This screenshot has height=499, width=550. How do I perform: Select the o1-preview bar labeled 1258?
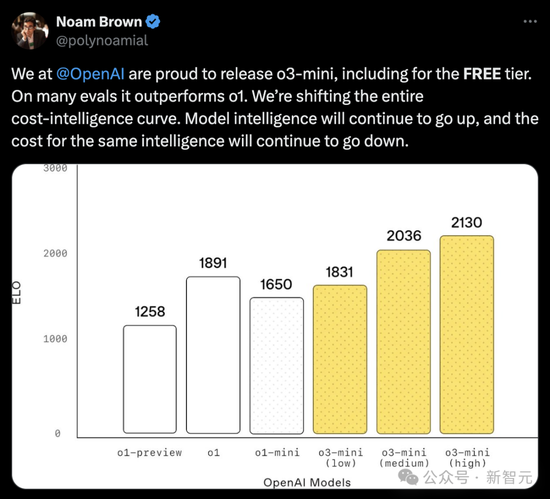click(150, 379)
